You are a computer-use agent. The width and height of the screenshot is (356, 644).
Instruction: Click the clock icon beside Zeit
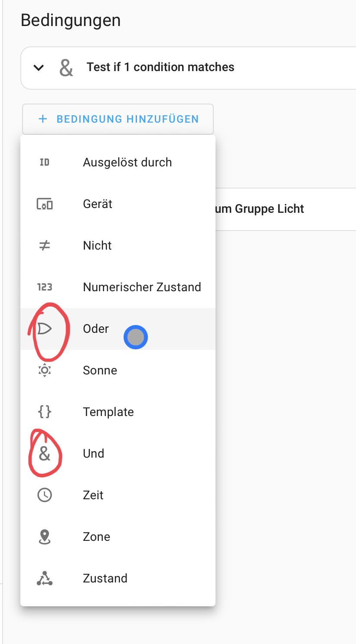45,495
